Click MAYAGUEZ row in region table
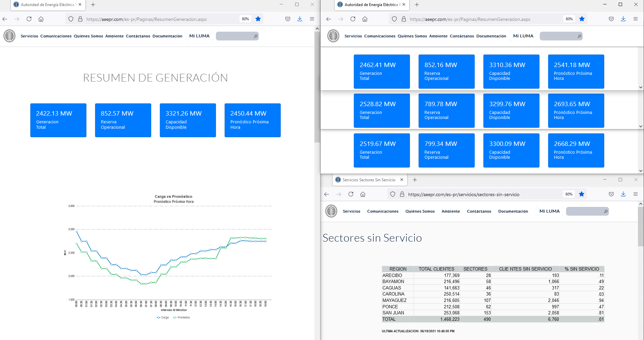Image resolution: width=644 pixels, height=340 pixels. [x=493, y=300]
